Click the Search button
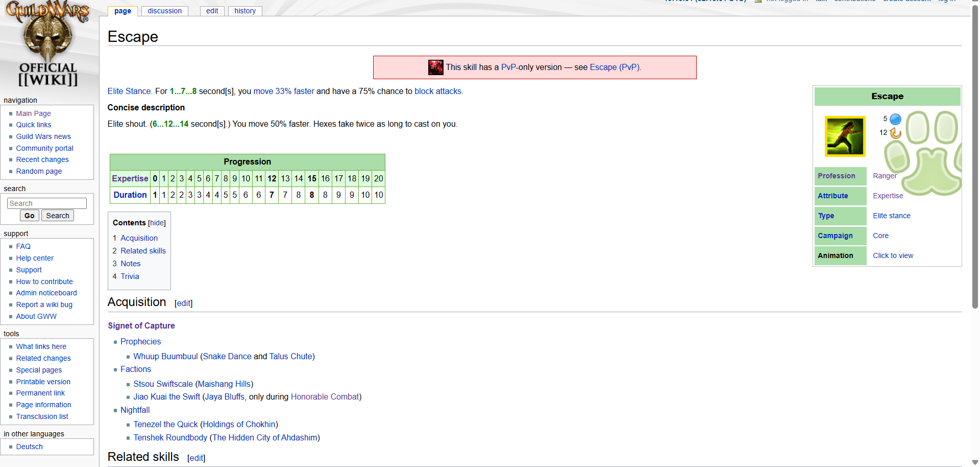The height and width of the screenshot is (467, 980). [x=58, y=216]
